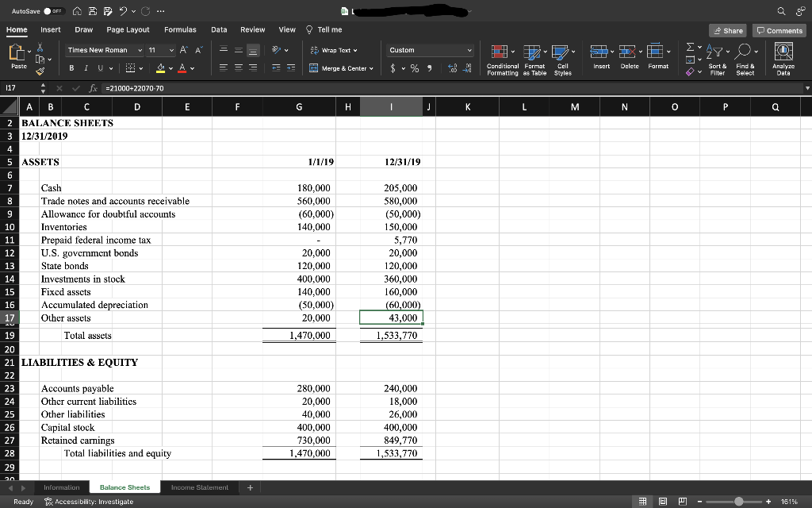Screen dimensions: 812x508
Task: Open the font size dropdown
Action: [172, 50]
